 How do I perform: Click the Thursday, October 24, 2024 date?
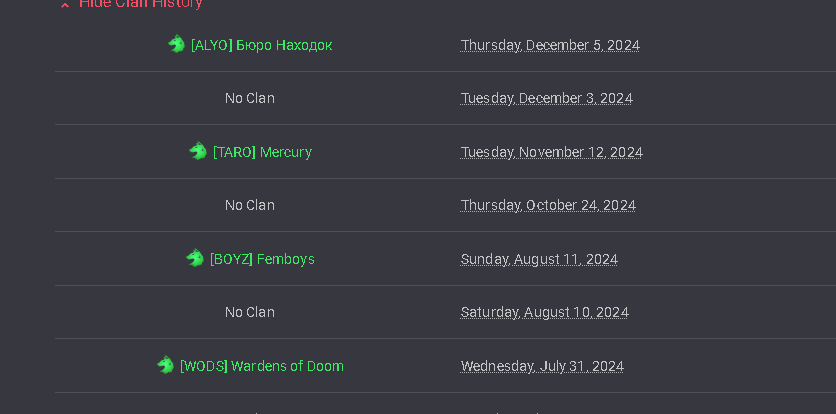click(x=548, y=205)
